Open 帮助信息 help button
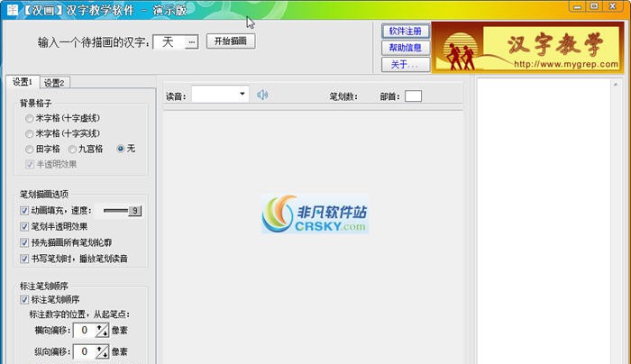The image size is (631, 364). click(406, 48)
